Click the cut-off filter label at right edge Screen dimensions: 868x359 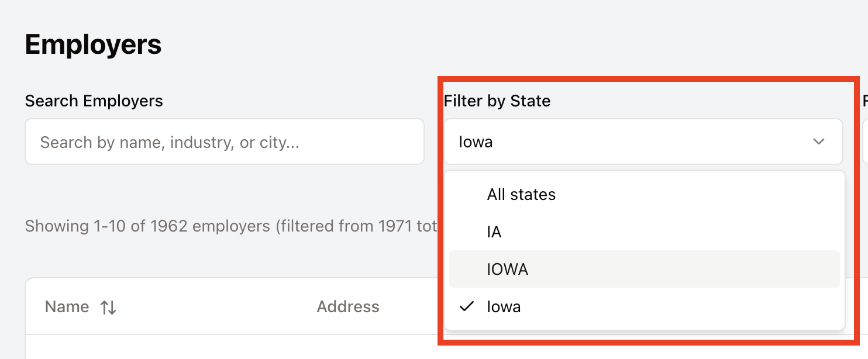pyautogui.click(x=864, y=101)
